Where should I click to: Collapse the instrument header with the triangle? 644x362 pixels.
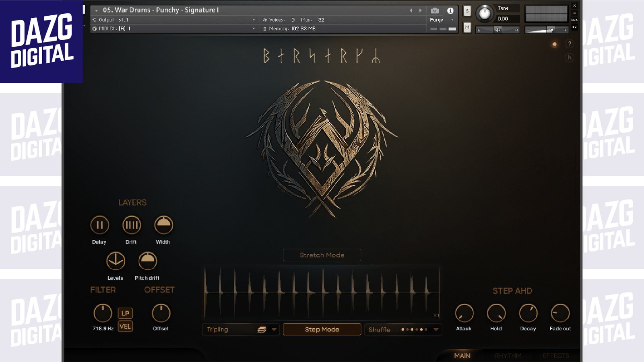coord(96,10)
